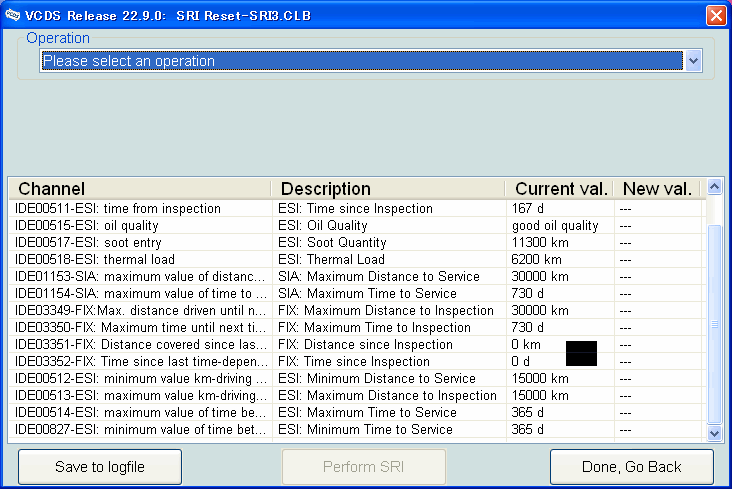Click the Done, Go Back button
Image resolution: width=732 pixels, height=489 pixels.
pyautogui.click(x=632, y=467)
